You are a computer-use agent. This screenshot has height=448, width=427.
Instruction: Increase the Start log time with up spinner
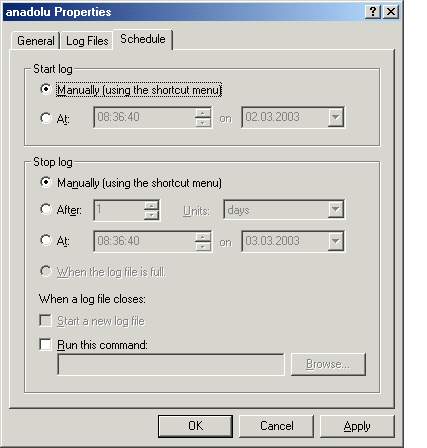(202, 113)
